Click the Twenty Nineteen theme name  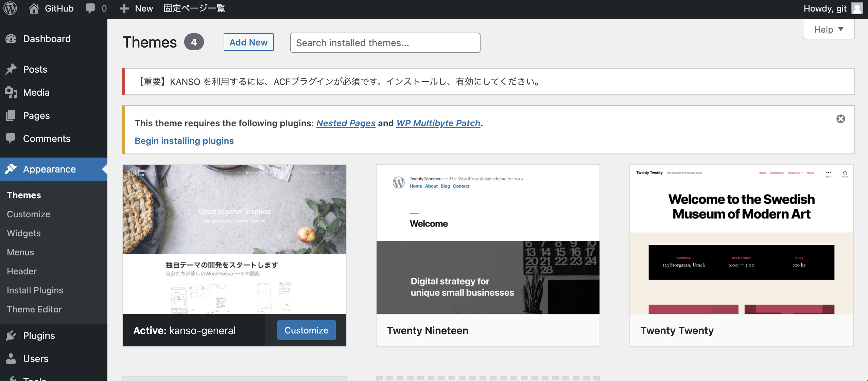(428, 330)
